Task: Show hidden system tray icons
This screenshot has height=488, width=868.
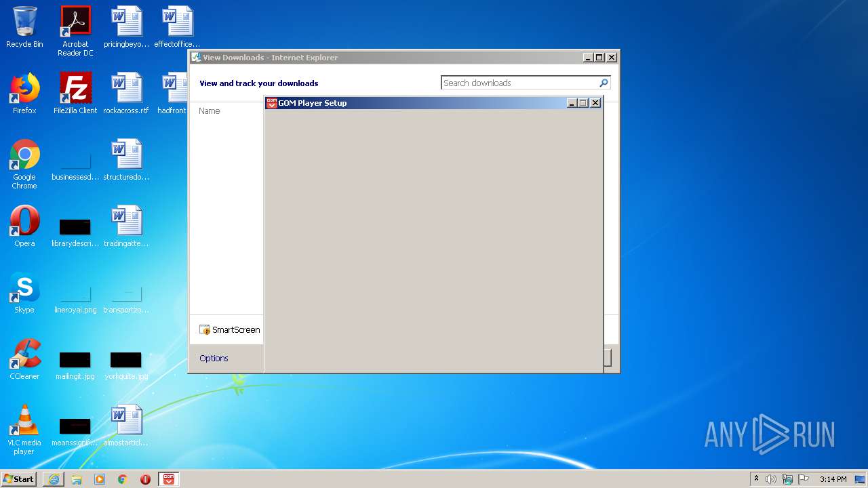Action: pos(756,479)
